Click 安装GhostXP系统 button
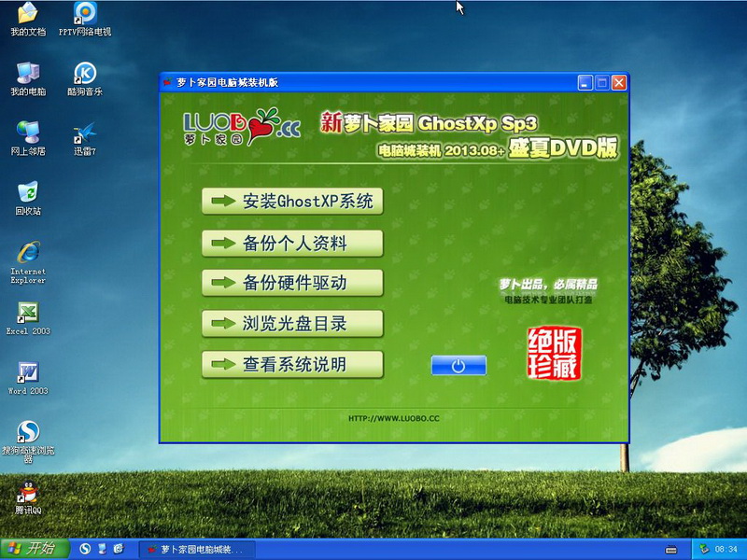747x560 pixels. tap(293, 202)
